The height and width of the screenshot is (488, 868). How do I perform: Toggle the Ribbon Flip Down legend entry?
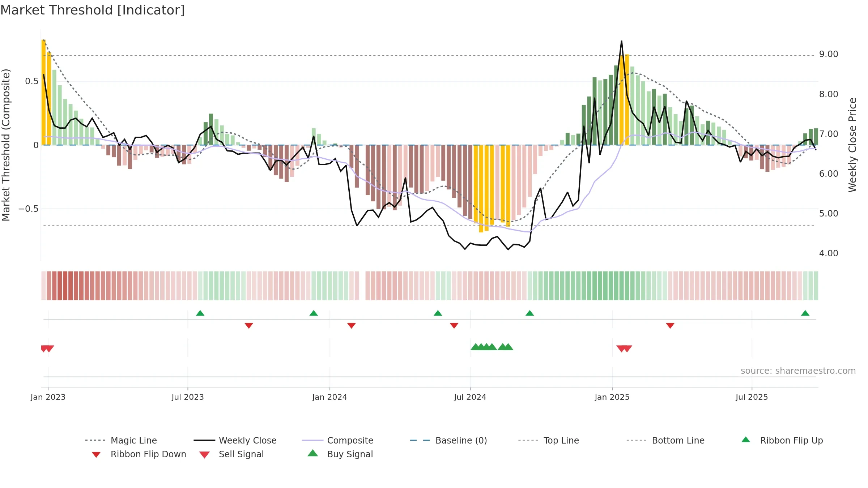click(x=139, y=454)
